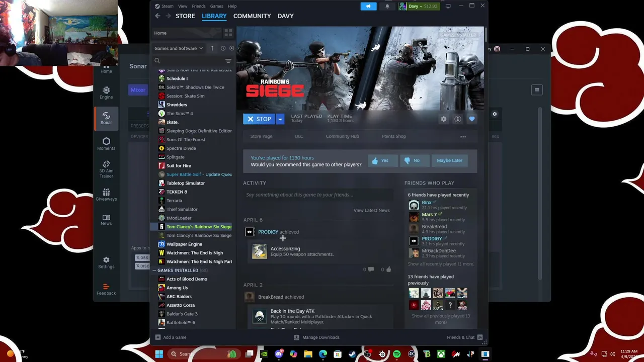Go forward with the Steam forward arrow
The width and height of the screenshot is (644, 362).
168,16
